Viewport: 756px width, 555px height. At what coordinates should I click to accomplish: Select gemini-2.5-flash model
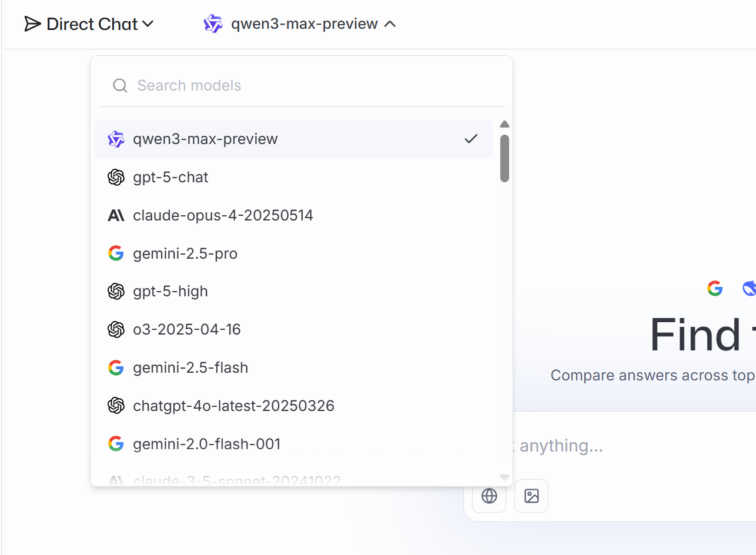[293, 367]
